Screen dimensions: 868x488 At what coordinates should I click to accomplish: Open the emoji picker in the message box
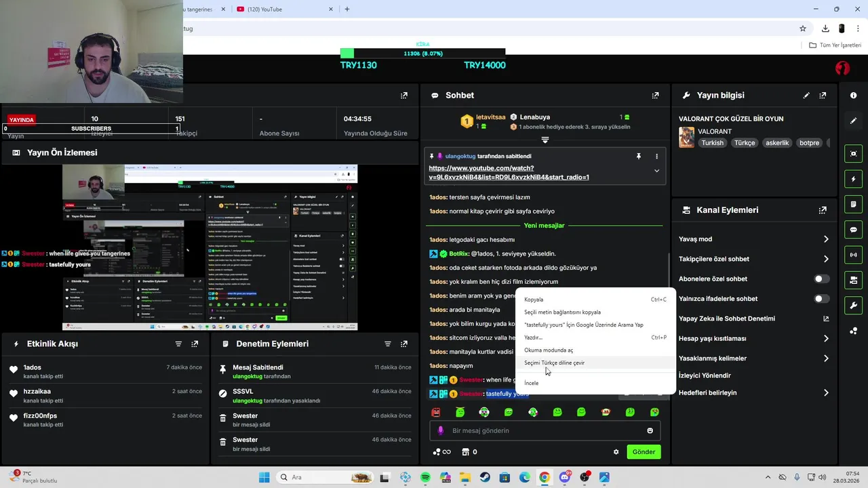click(x=650, y=430)
